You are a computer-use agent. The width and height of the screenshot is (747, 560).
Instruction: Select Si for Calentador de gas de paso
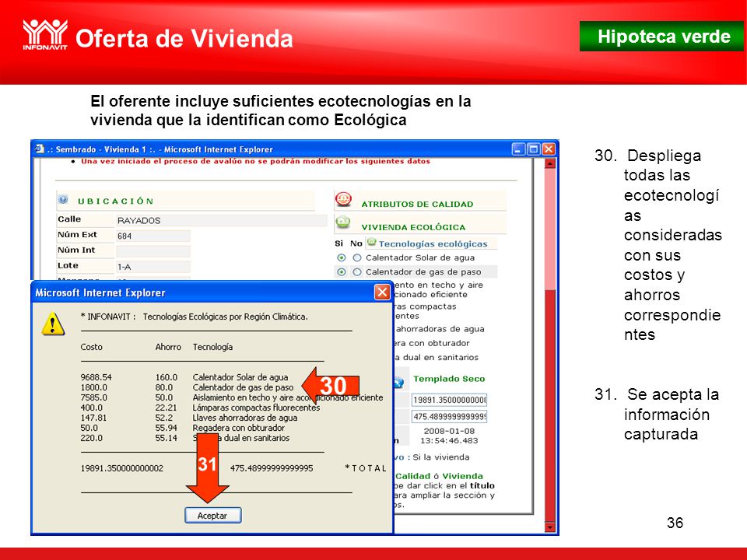(342, 272)
